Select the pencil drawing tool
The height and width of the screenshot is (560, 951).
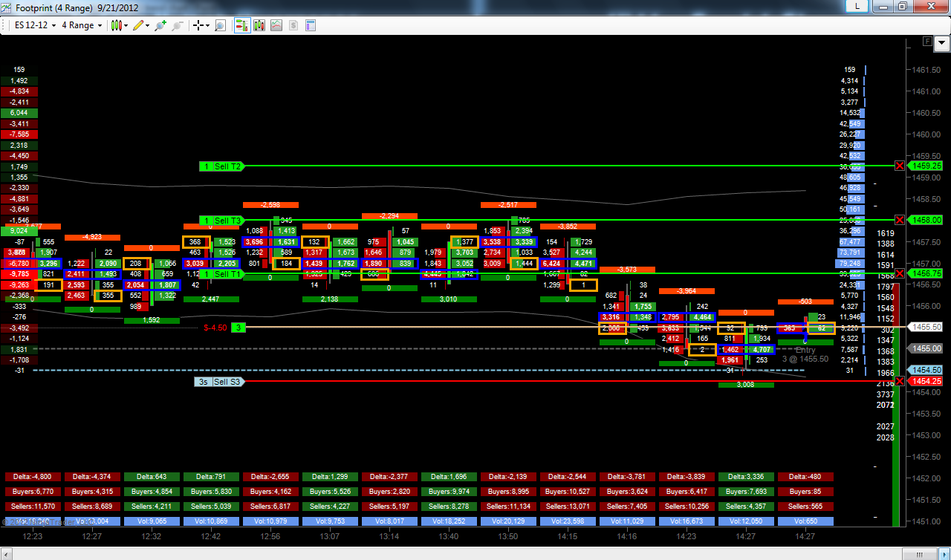click(138, 25)
